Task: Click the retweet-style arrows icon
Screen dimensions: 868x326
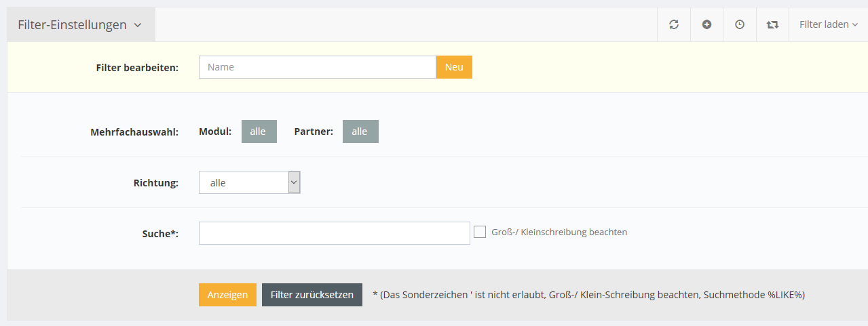Action: [x=772, y=24]
